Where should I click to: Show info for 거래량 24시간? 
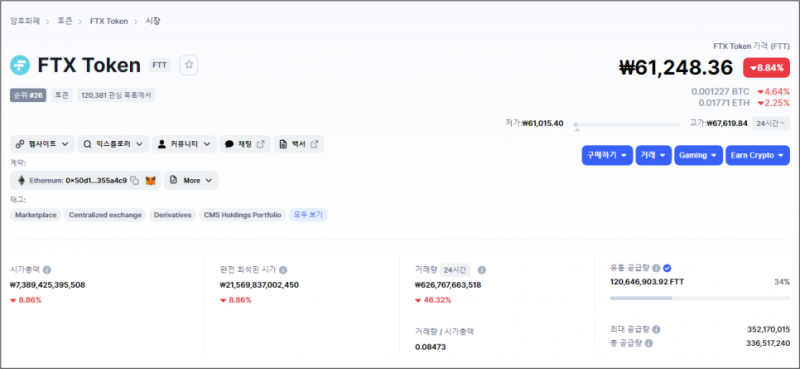pos(482,270)
